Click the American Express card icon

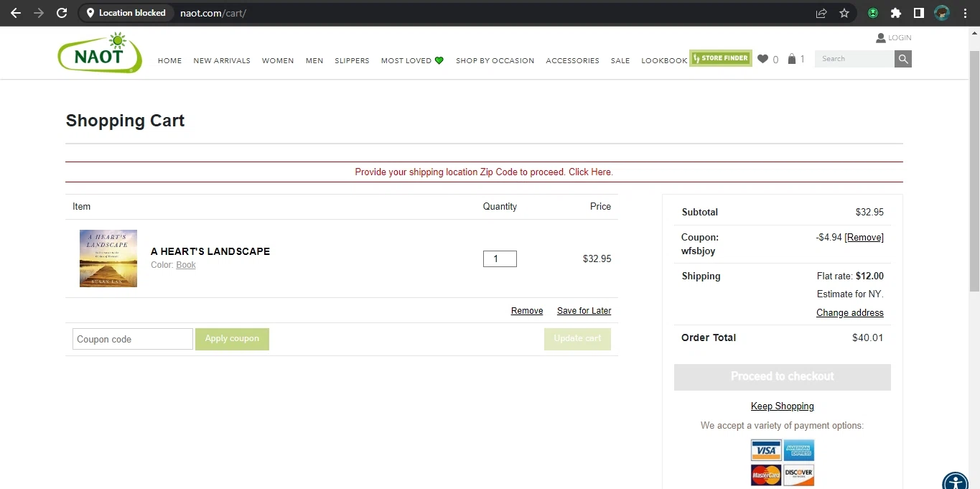799,450
